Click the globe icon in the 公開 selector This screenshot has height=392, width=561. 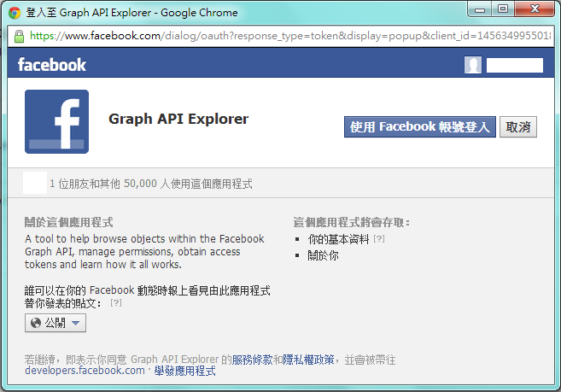(36, 323)
